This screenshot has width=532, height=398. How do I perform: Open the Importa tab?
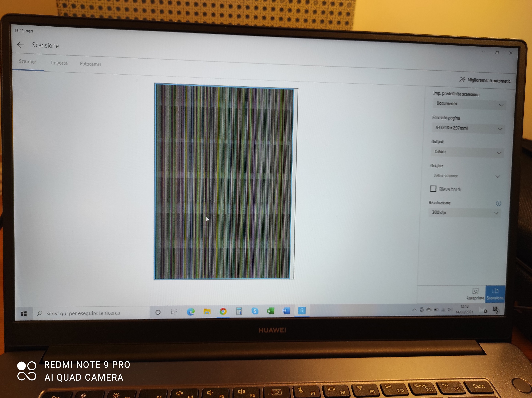click(x=59, y=63)
